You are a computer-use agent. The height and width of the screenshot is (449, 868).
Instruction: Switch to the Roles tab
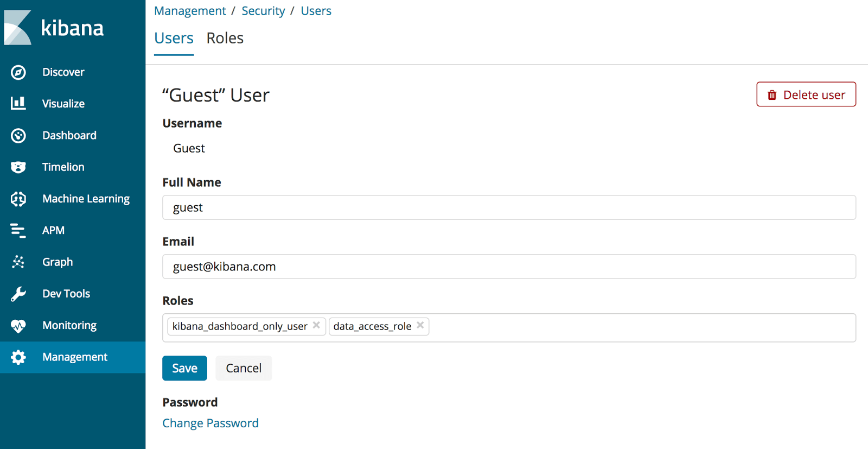[x=225, y=39]
